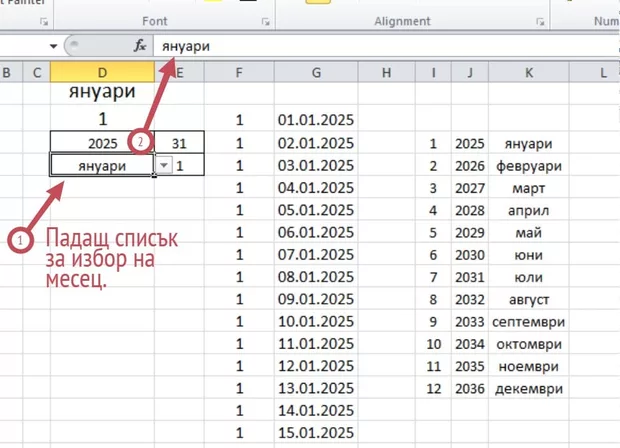The height and width of the screenshot is (448, 620).
Task: Open the month dropdown arrow beside януари cell
Action: pyautogui.click(x=164, y=166)
